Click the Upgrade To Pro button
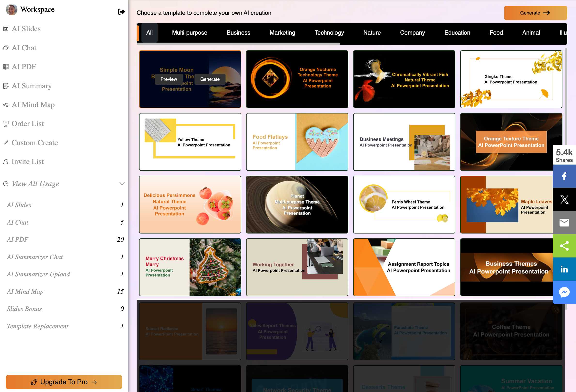 click(64, 382)
